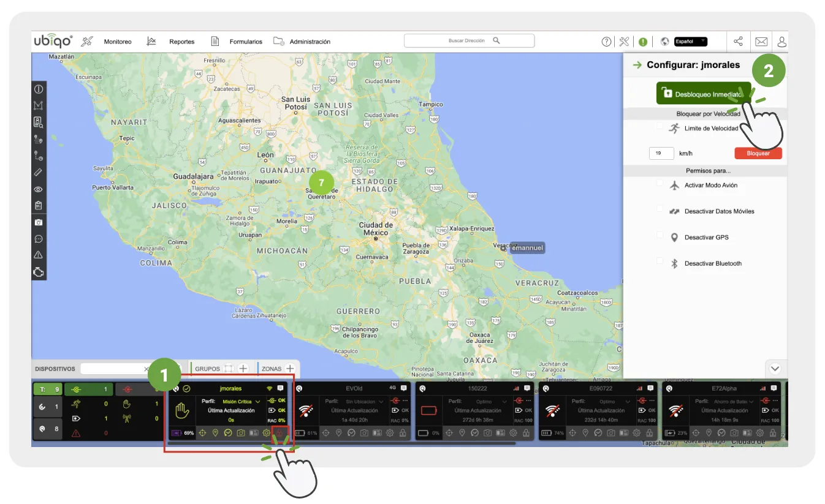This screenshot has height=504, width=825.
Task: Click the km/h speed limit input field
Action: tap(661, 153)
